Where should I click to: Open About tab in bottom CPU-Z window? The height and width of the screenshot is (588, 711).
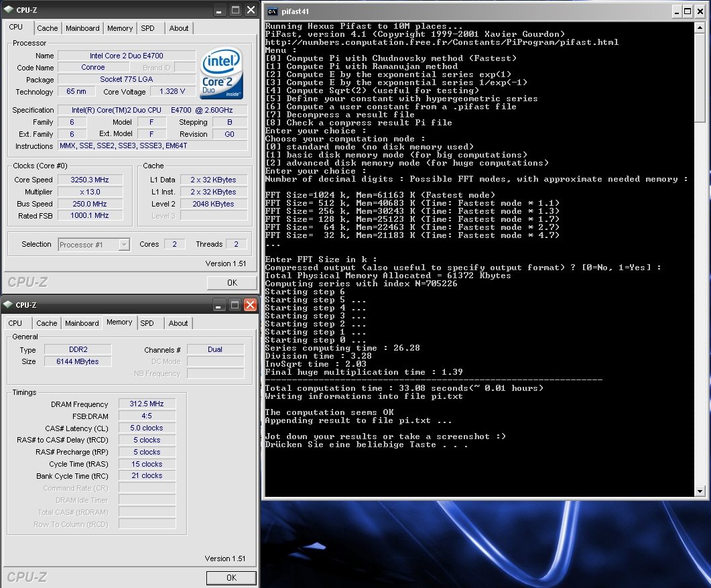pos(178,323)
